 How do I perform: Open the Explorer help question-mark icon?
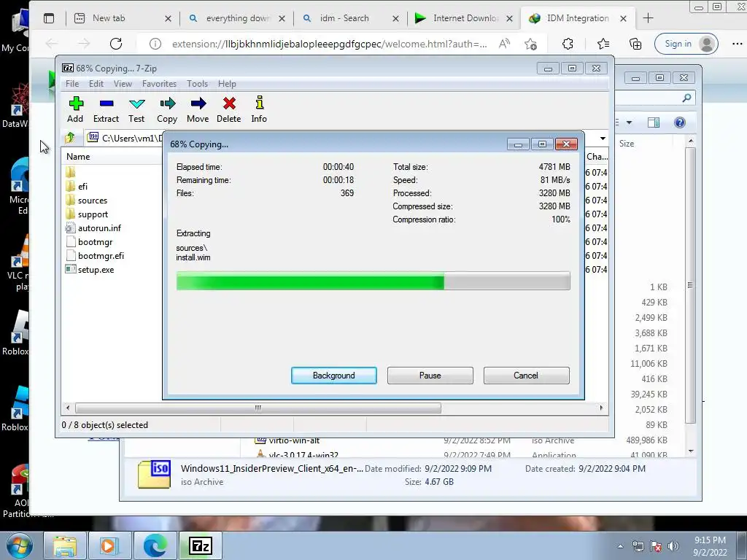pos(680,122)
